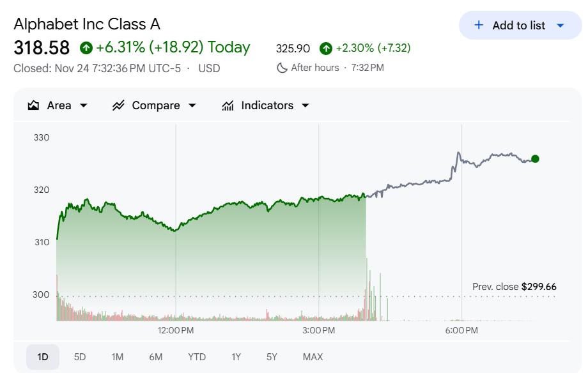Click the Prev. close $299.66 label
This screenshot has width=588, height=373.
pyautogui.click(x=514, y=287)
